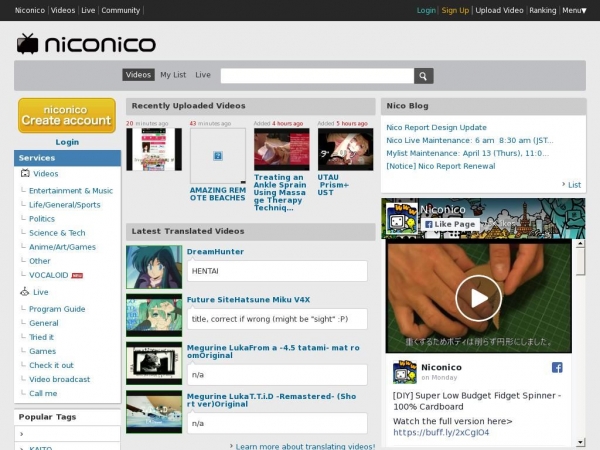Click AMAZING REMOTE BEACHES title
Viewport: 600px width, 450px height.
pos(218,194)
